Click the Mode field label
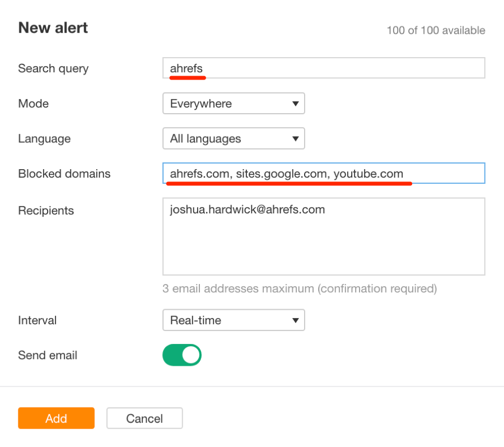504x447 pixels. tap(34, 104)
